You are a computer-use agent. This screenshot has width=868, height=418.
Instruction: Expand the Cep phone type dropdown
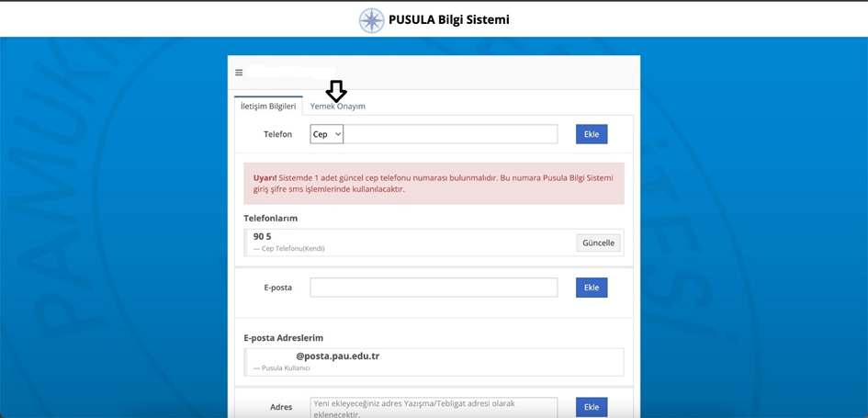coord(327,134)
